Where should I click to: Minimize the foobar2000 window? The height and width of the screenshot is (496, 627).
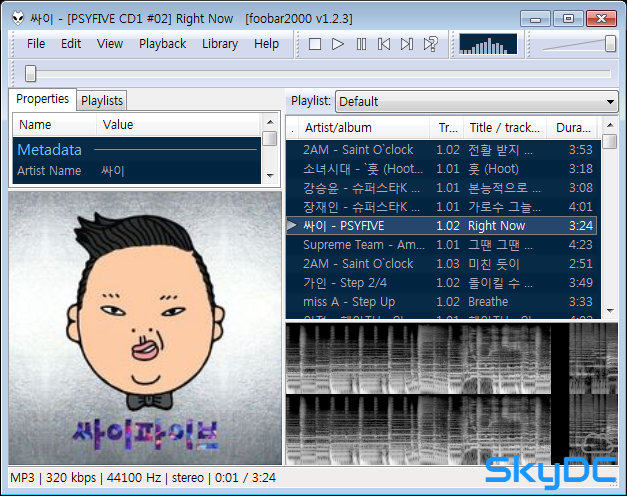pyautogui.click(x=535, y=19)
